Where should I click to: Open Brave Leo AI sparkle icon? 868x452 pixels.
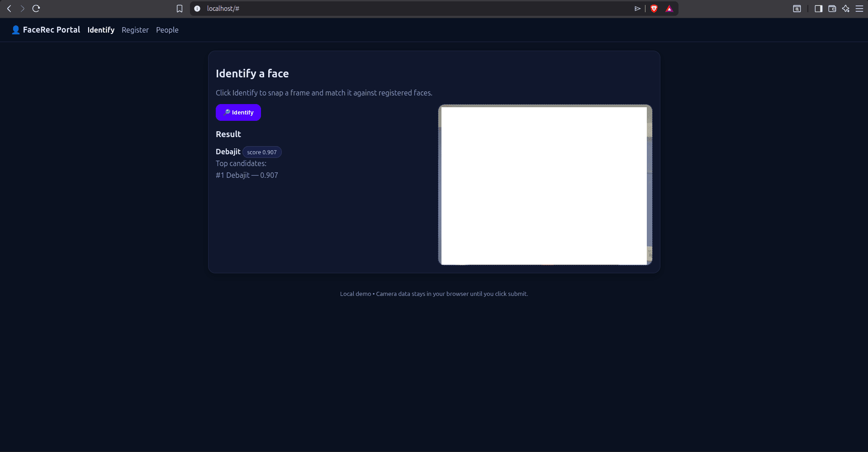[x=846, y=9]
